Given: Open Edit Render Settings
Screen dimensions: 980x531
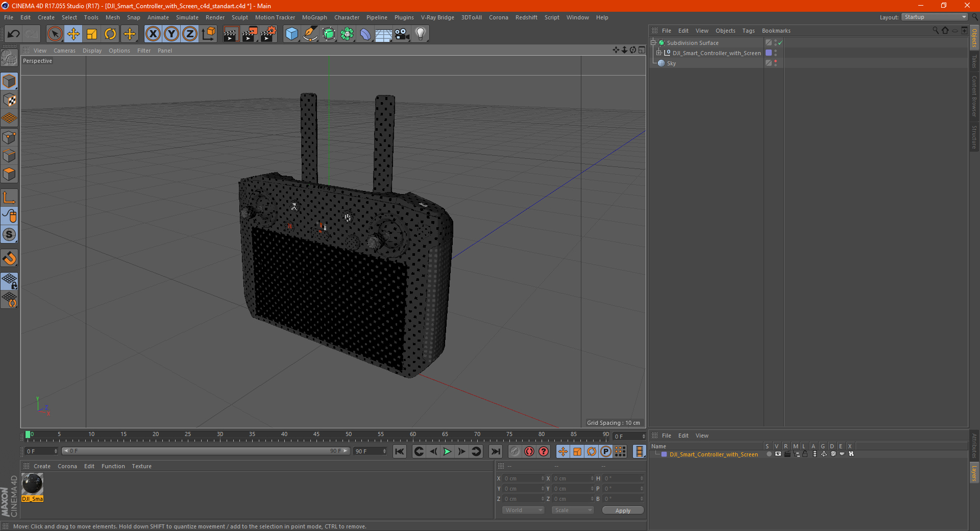Looking at the screenshot, I should pos(268,34).
